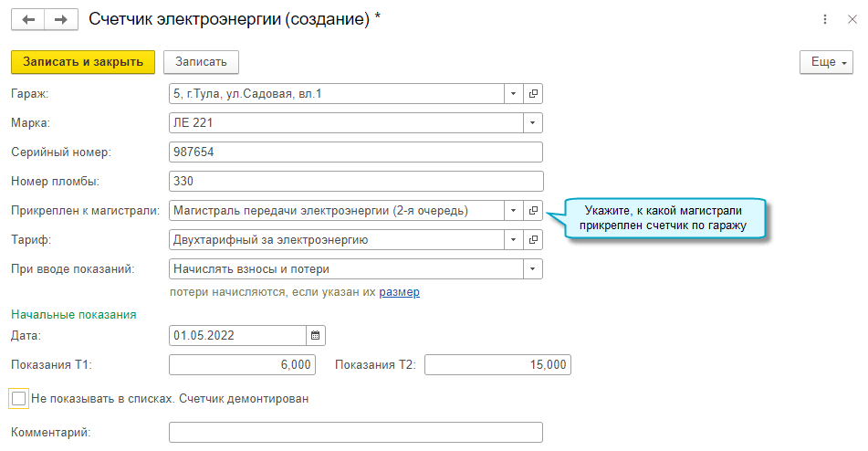868x451 pixels.
Task: Expand the 'При вводе показаний' dropdown
Action: click(533, 269)
